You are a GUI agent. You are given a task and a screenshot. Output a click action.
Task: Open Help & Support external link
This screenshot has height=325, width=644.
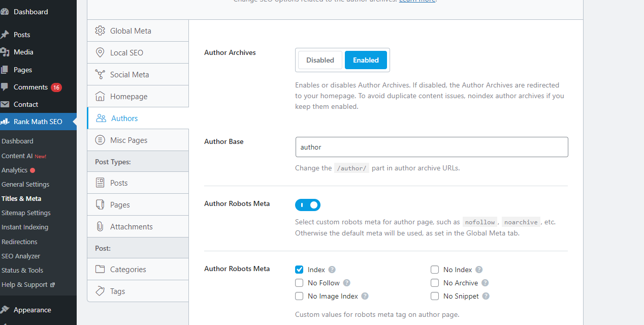(28, 285)
